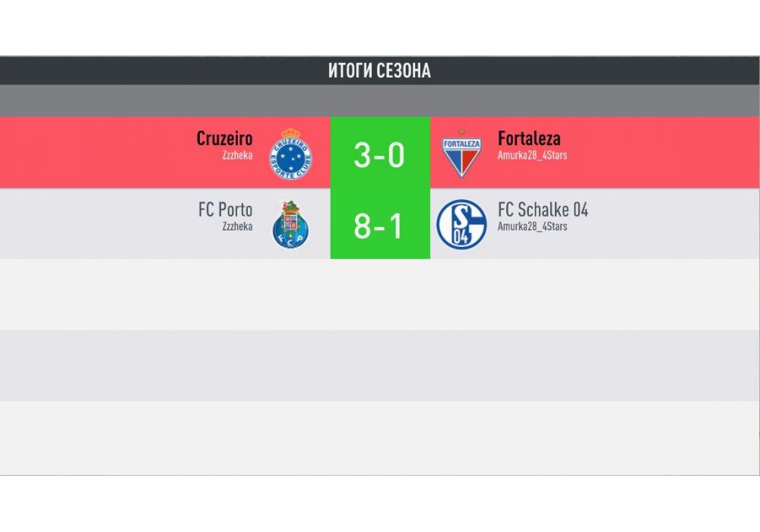Image resolution: width=760 pixels, height=532 pixels.
Task: Select the middle empty row of results list
Action: coord(379,366)
